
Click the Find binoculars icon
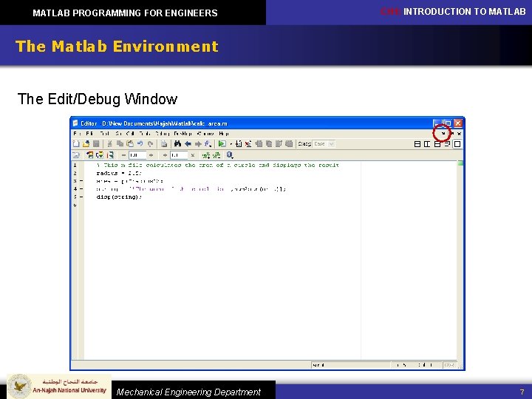point(177,144)
